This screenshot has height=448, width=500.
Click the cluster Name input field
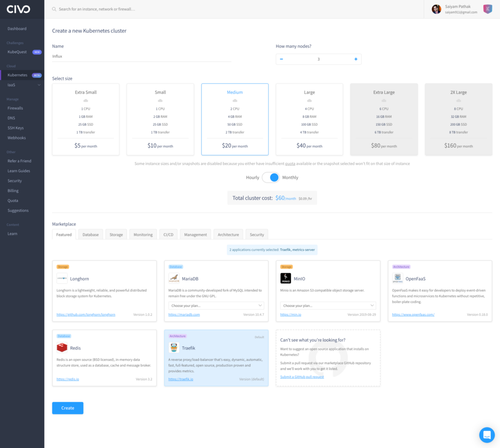coord(142,56)
